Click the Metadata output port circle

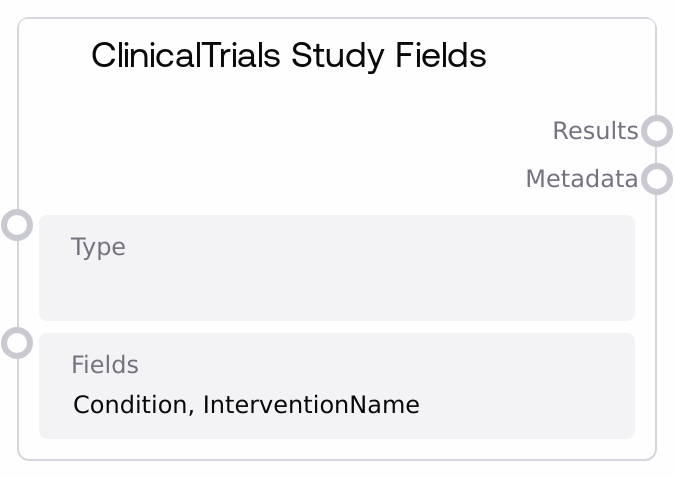point(656,179)
